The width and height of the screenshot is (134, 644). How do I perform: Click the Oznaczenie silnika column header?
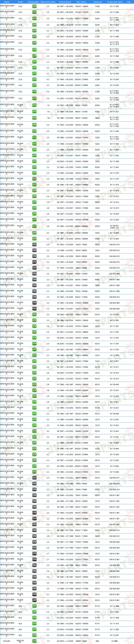coord(114,2)
